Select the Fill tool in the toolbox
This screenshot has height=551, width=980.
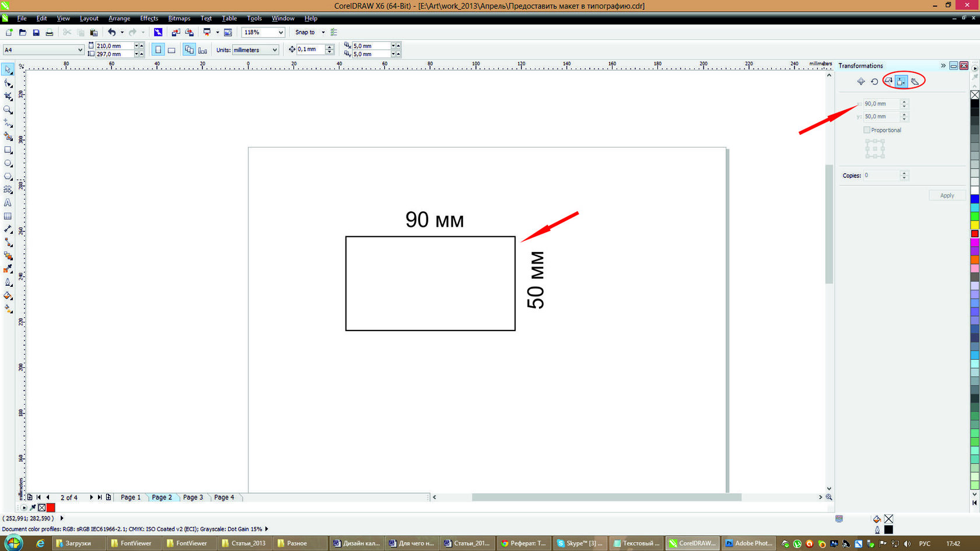click(x=8, y=296)
